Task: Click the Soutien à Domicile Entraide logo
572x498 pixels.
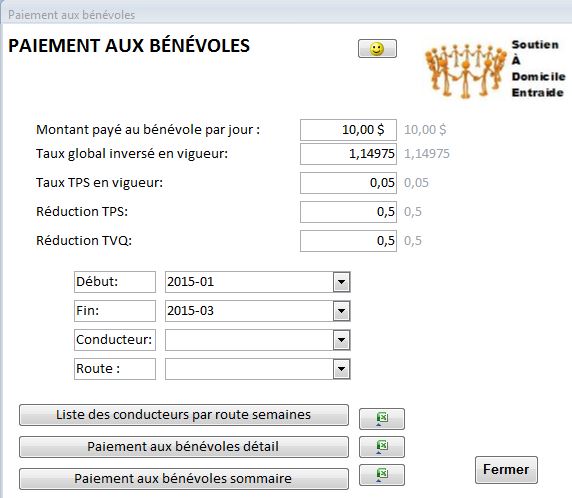Action: [495, 69]
